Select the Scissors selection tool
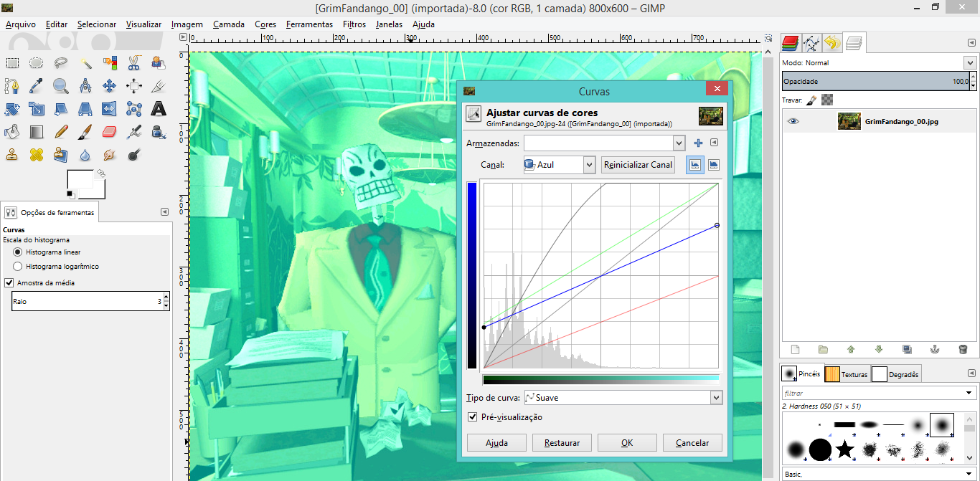Screen dimensions: 980x481 point(134,63)
